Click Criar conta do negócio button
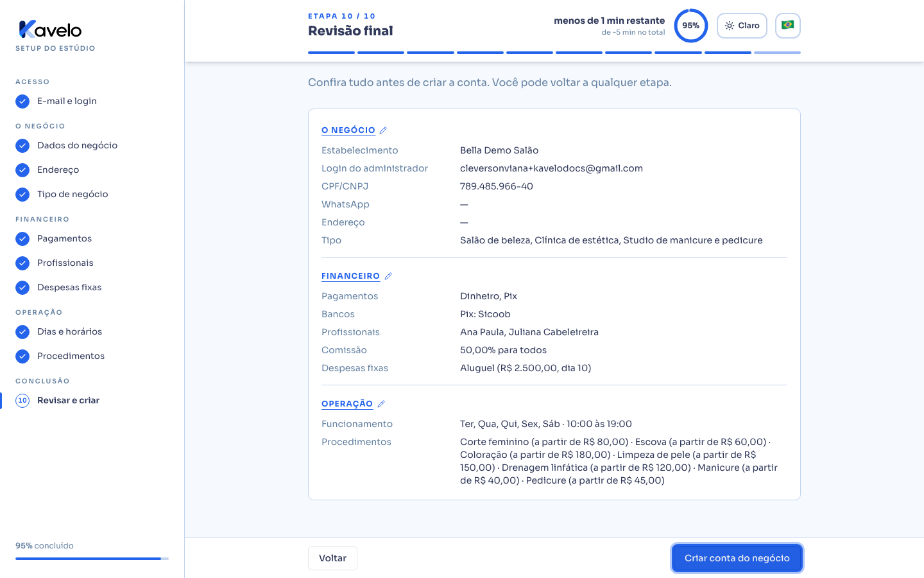924x578 pixels. [737, 558]
